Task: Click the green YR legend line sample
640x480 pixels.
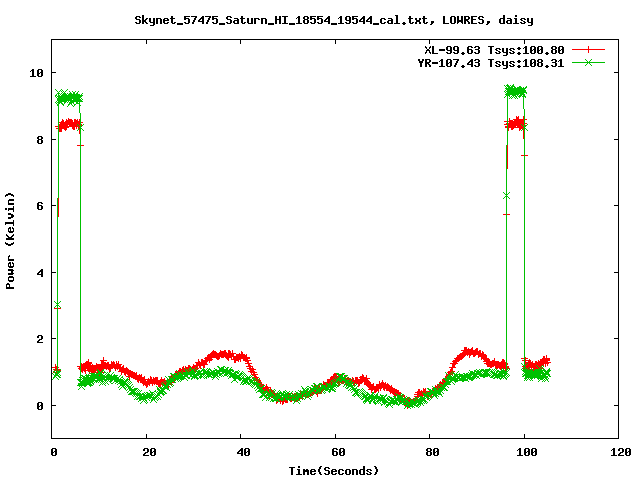Action: (588, 63)
